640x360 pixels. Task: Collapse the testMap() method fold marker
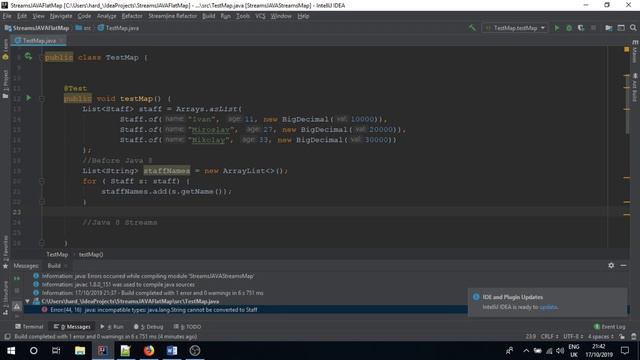42,98
